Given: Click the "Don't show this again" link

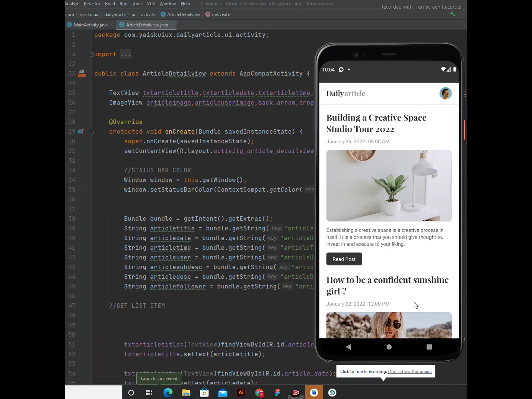Looking at the screenshot, I should pyautogui.click(x=410, y=371).
